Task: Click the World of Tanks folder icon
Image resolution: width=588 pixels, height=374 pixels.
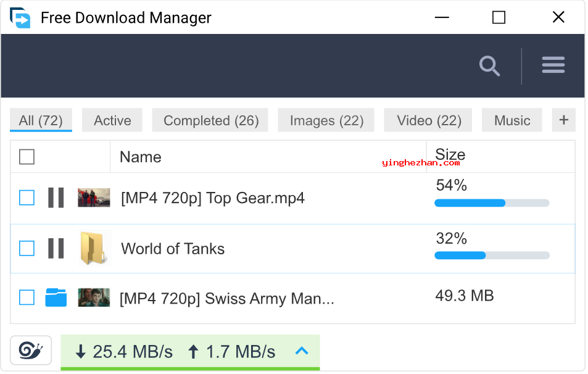Action: coord(94,248)
